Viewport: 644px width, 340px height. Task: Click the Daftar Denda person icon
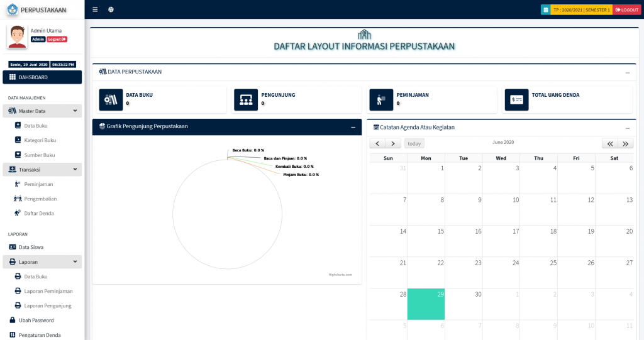(17, 212)
